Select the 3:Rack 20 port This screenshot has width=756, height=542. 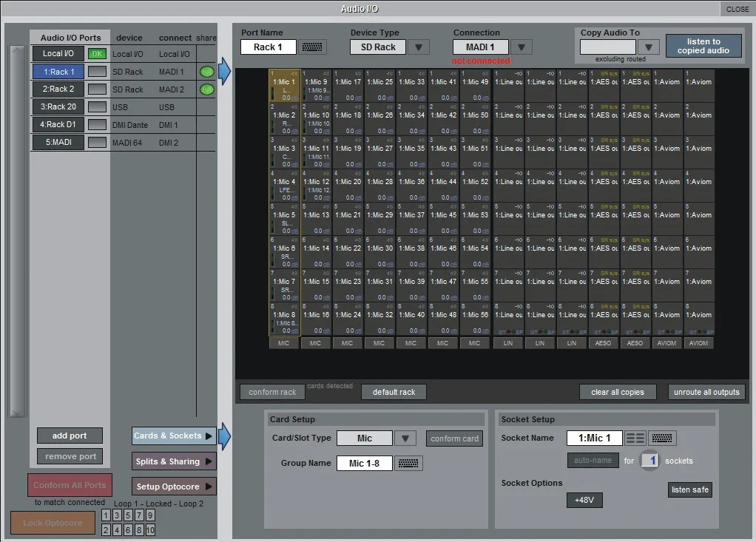58,106
